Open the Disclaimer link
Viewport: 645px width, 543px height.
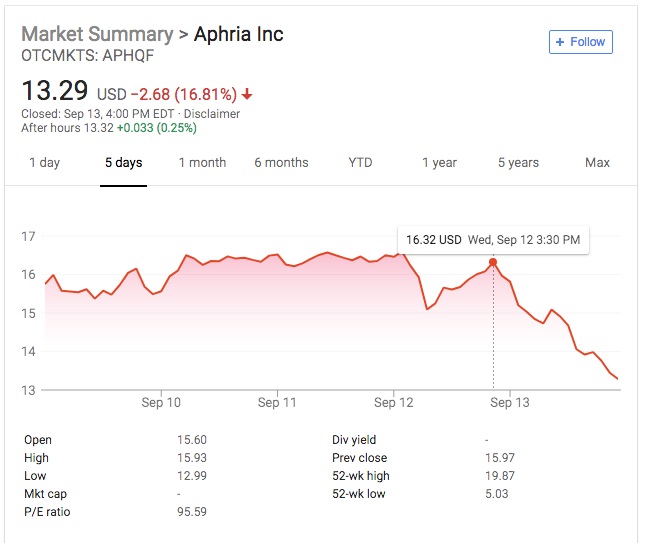point(212,114)
